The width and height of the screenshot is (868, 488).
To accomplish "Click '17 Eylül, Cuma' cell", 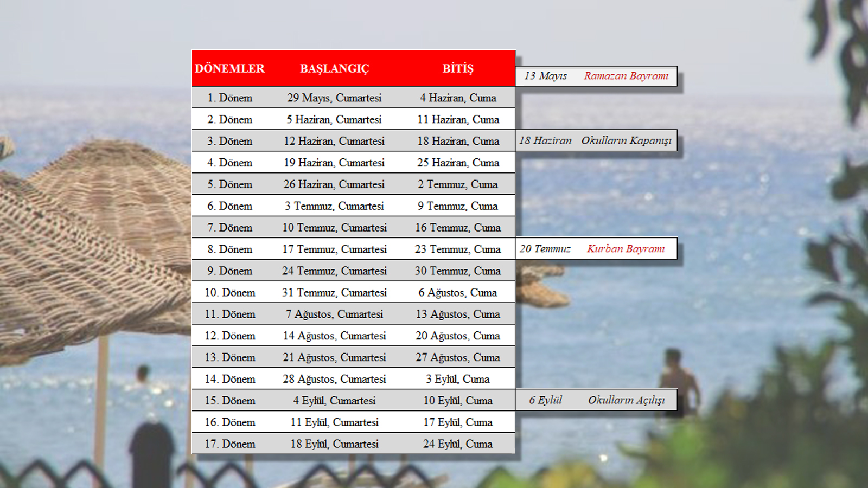I will tap(458, 422).
